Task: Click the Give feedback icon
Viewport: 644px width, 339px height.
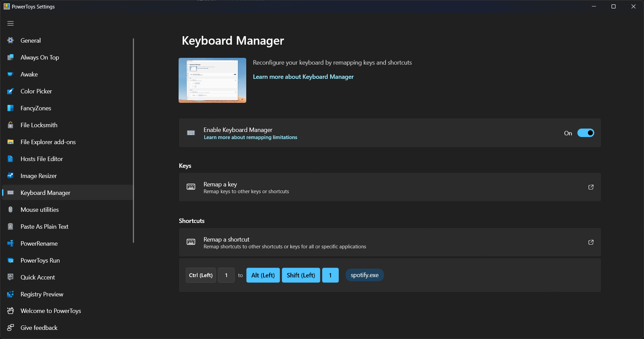Action: click(10, 327)
